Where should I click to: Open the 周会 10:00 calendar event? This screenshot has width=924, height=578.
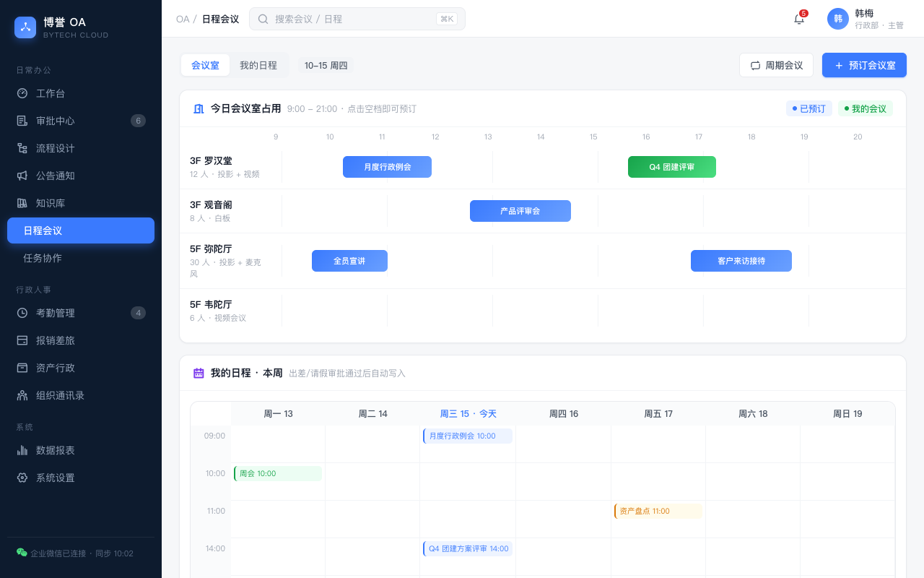278,473
